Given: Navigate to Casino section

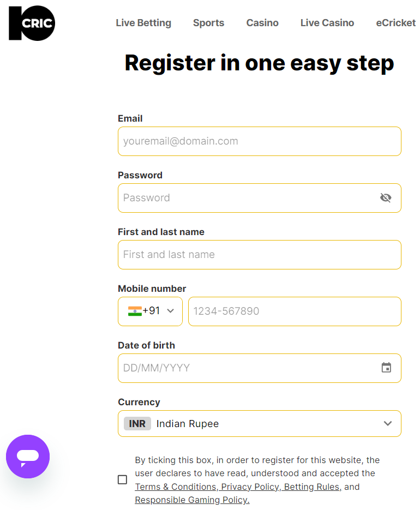Looking at the screenshot, I should pyautogui.click(x=262, y=23).
